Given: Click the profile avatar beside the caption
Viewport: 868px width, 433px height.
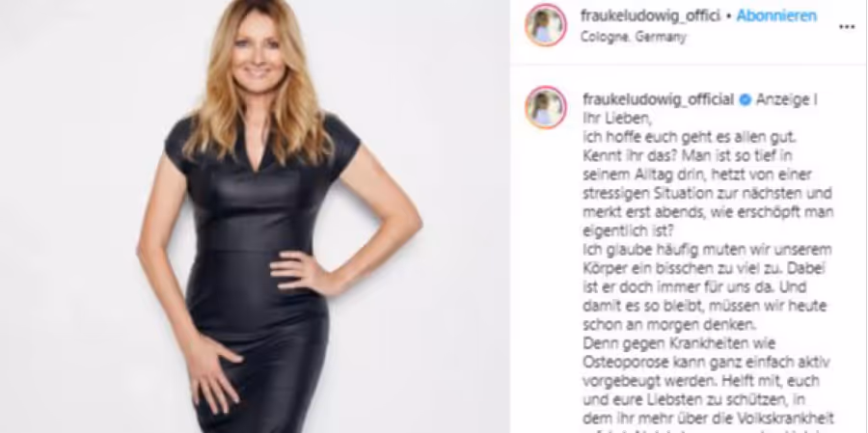Looking at the screenshot, I should point(546,107).
